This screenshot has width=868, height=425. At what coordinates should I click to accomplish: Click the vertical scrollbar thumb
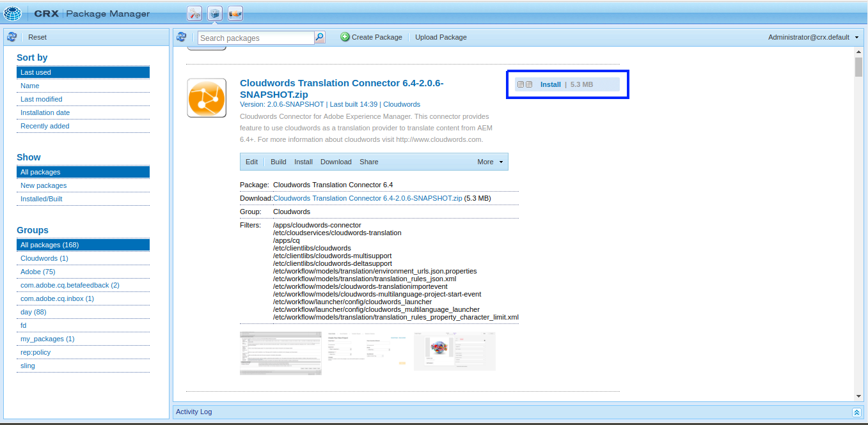click(x=858, y=66)
